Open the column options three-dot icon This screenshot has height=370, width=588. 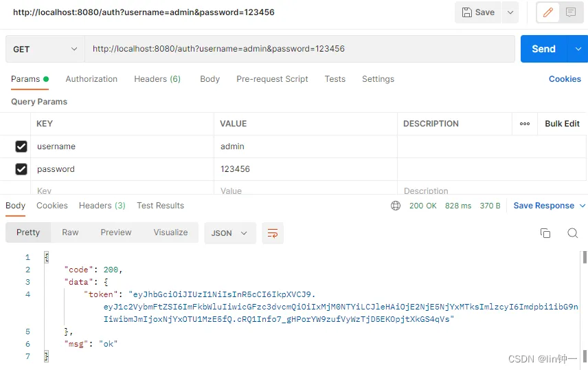(x=525, y=124)
